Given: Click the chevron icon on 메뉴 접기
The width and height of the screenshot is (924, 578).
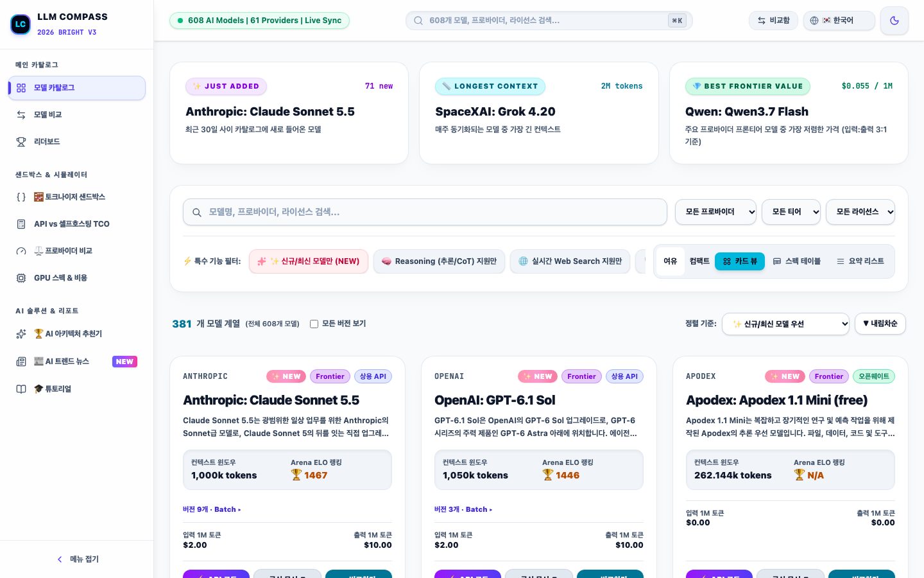Looking at the screenshot, I should tap(60, 559).
